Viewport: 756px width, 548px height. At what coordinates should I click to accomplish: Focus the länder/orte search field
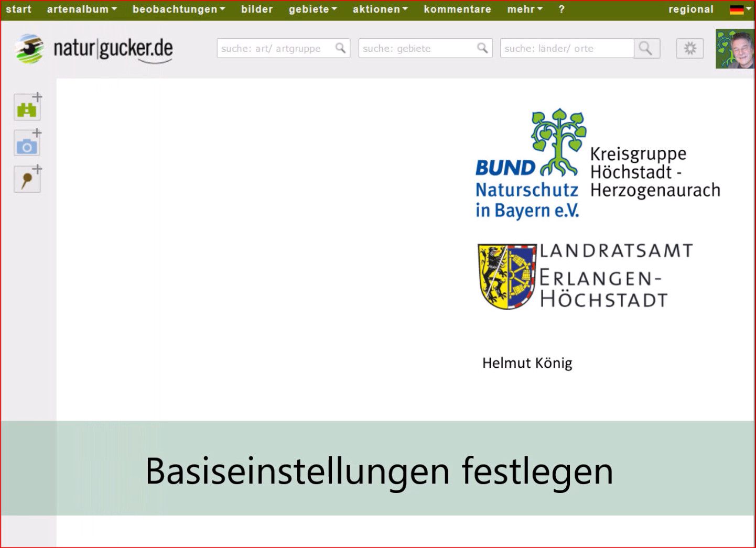567,48
